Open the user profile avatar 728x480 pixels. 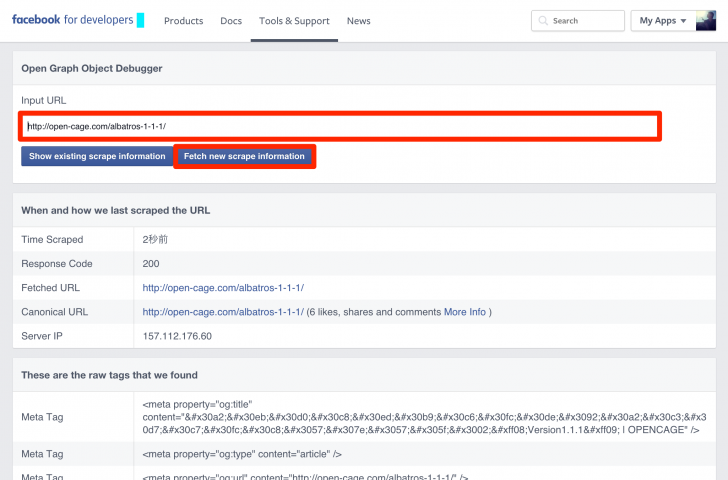[x=706, y=20]
